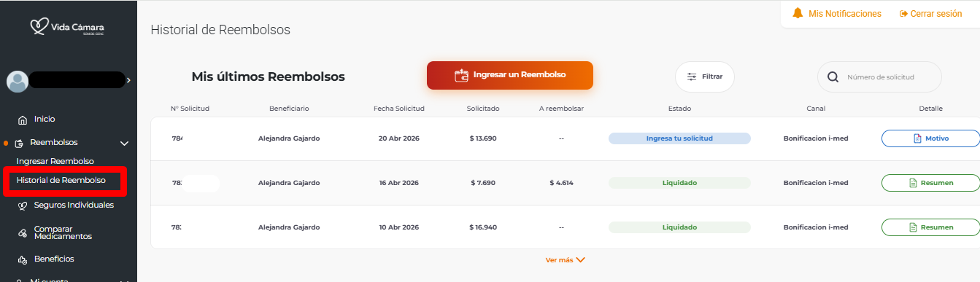This screenshot has width=980, height=282.
Task: Click the Cerrar sesión logout icon
Action: point(903,14)
